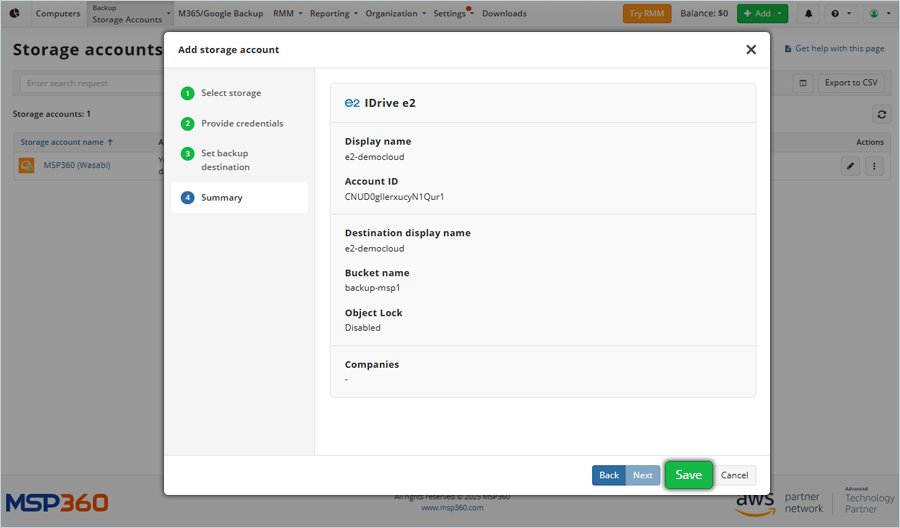Click the Cancel button in dialog
This screenshot has width=900, height=528.
tap(735, 475)
